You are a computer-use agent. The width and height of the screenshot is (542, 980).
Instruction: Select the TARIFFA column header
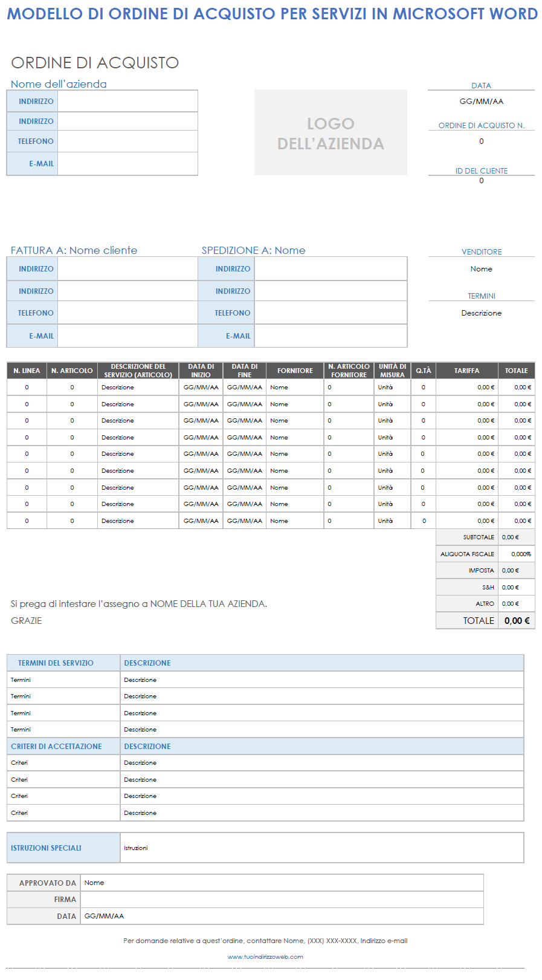(x=466, y=371)
